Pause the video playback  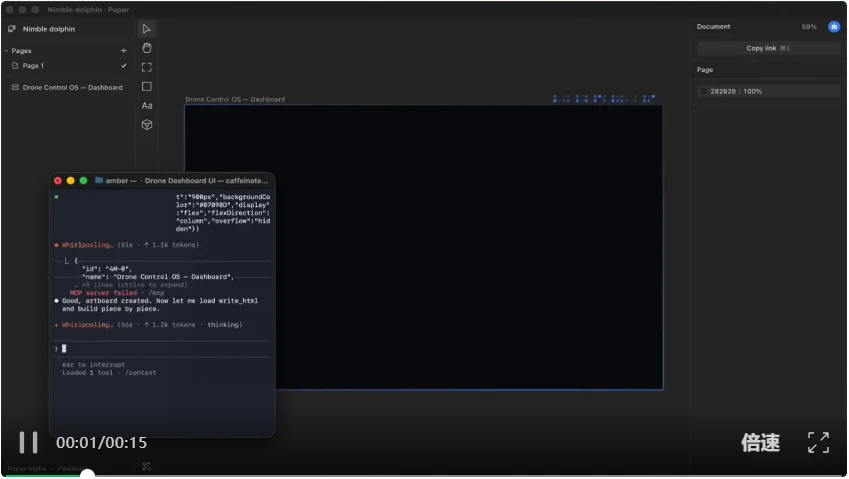pos(29,442)
